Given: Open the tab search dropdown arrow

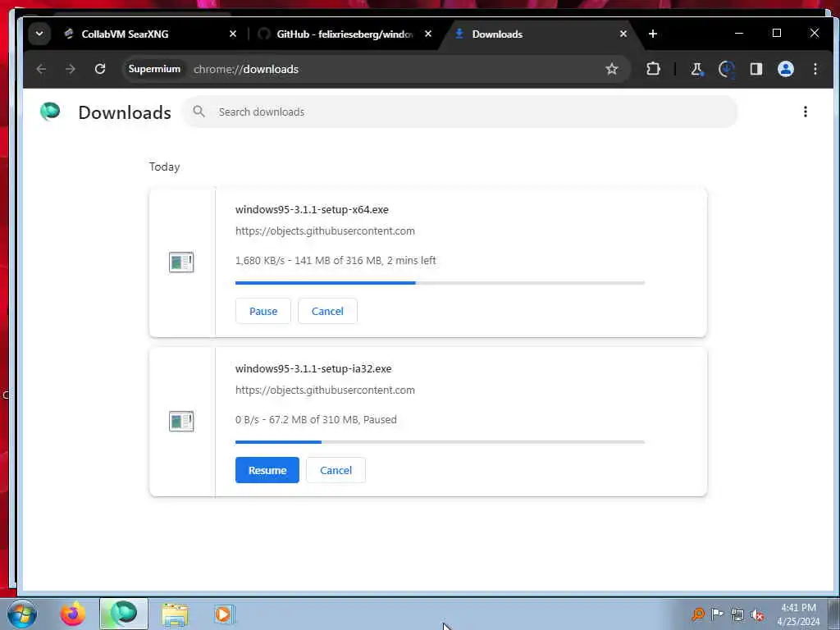Looking at the screenshot, I should pos(39,34).
